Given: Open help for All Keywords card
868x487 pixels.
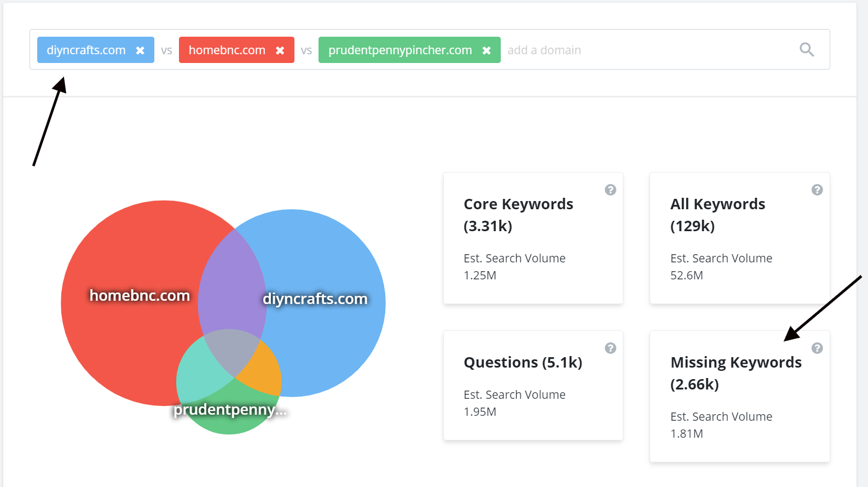Looking at the screenshot, I should point(817,190).
